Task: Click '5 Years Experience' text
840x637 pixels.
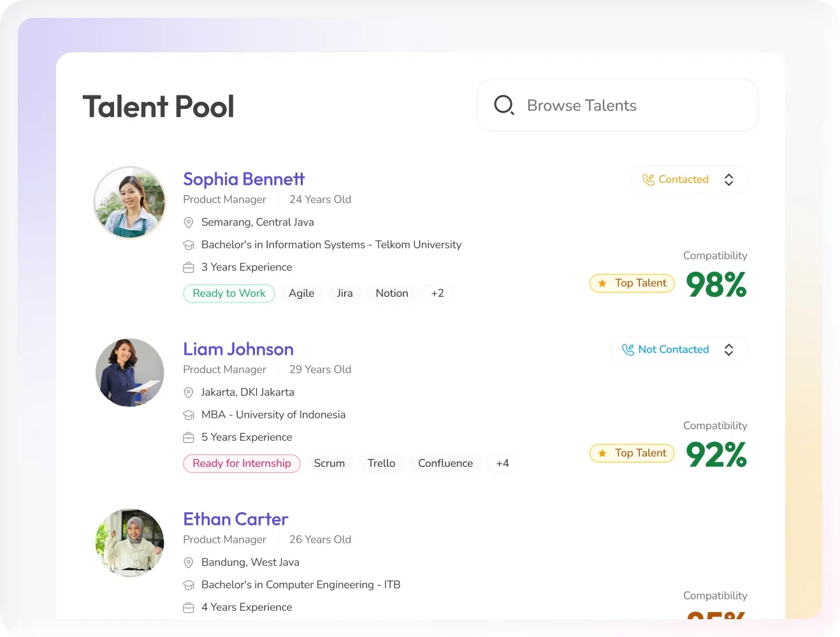Action: click(247, 437)
